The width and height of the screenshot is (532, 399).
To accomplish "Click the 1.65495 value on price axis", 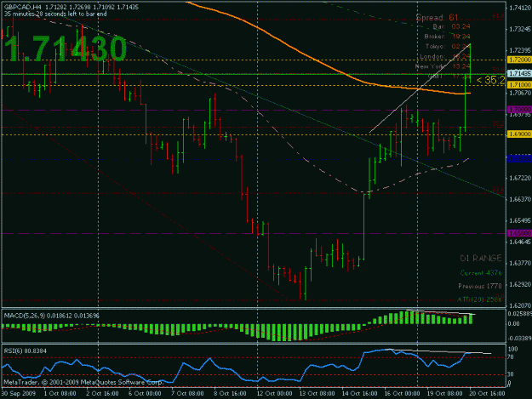I will pyautogui.click(x=520, y=220).
